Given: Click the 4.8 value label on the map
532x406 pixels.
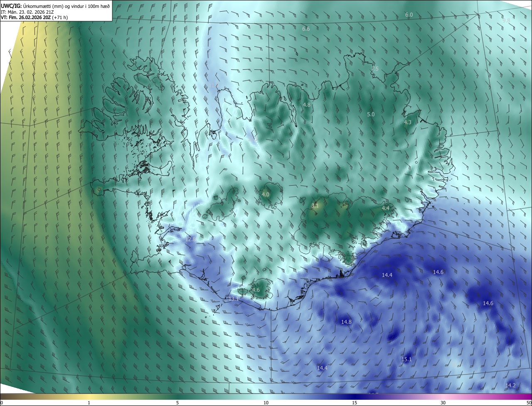Looking at the screenshot, I should coord(307,105).
